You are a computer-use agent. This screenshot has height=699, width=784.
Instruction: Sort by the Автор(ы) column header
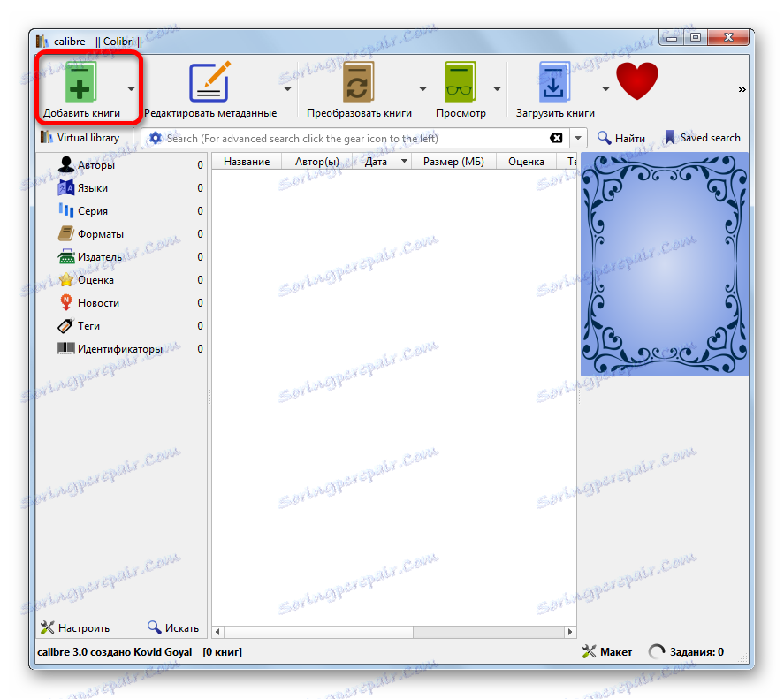tap(317, 162)
